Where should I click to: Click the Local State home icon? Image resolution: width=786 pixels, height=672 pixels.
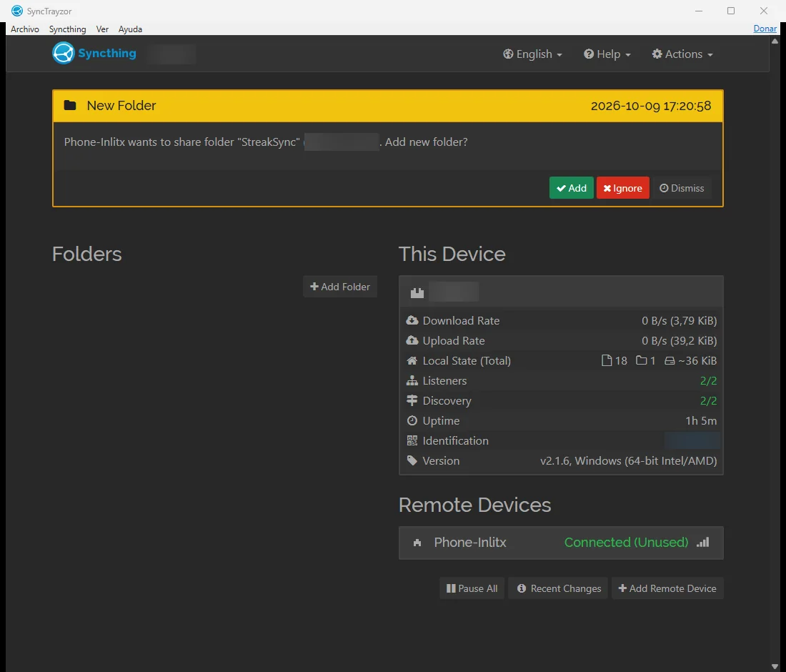pyautogui.click(x=412, y=360)
